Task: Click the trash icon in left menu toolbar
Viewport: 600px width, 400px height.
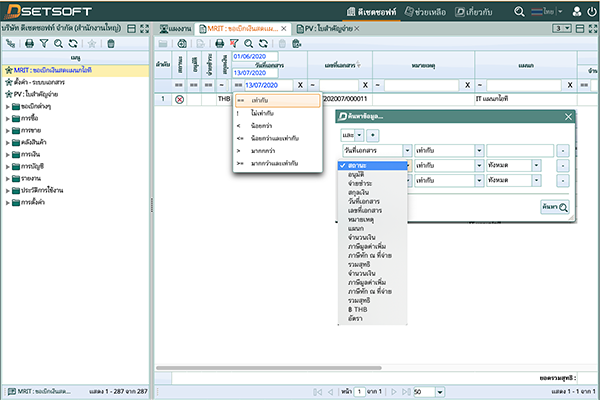Action: pos(110,44)
